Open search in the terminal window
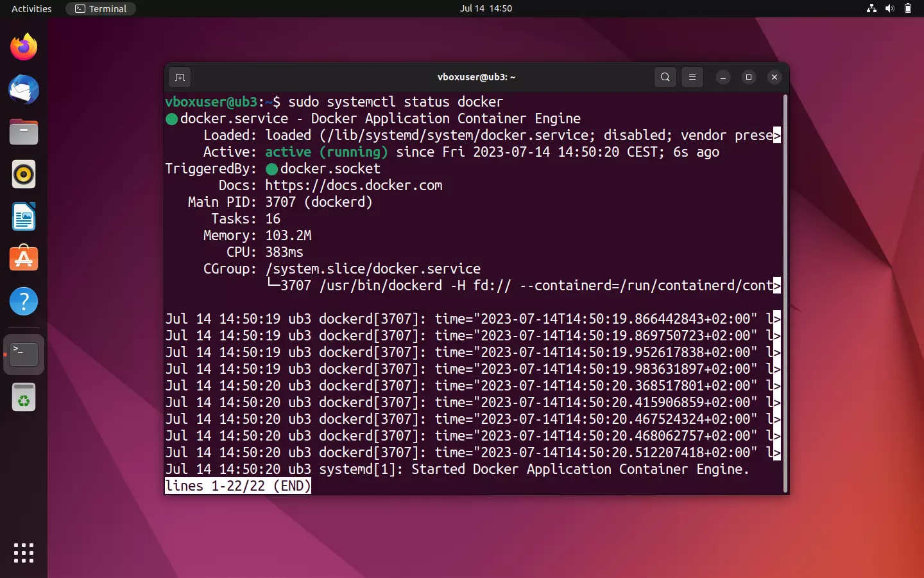Screen dimensions: 924x578 [665, 77]
